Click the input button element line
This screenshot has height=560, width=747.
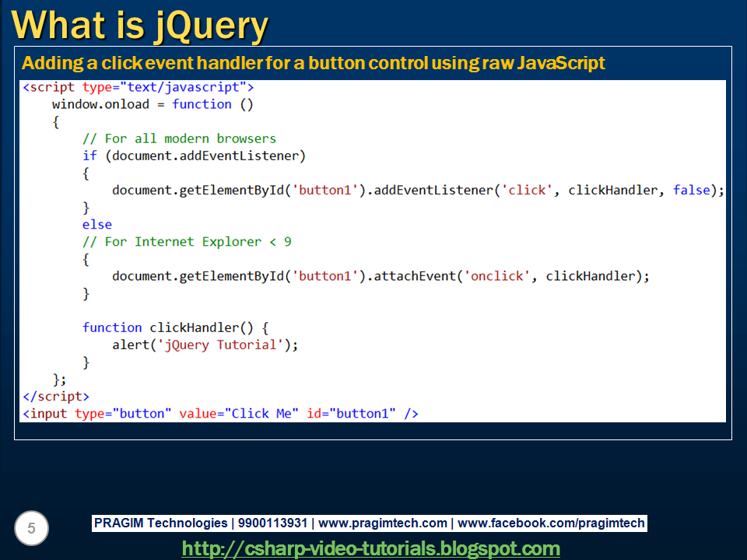(x=222, y=413)
